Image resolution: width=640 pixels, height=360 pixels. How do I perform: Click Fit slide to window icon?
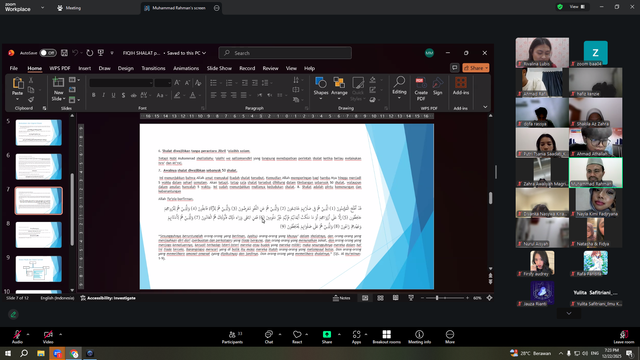coord(489,298)
